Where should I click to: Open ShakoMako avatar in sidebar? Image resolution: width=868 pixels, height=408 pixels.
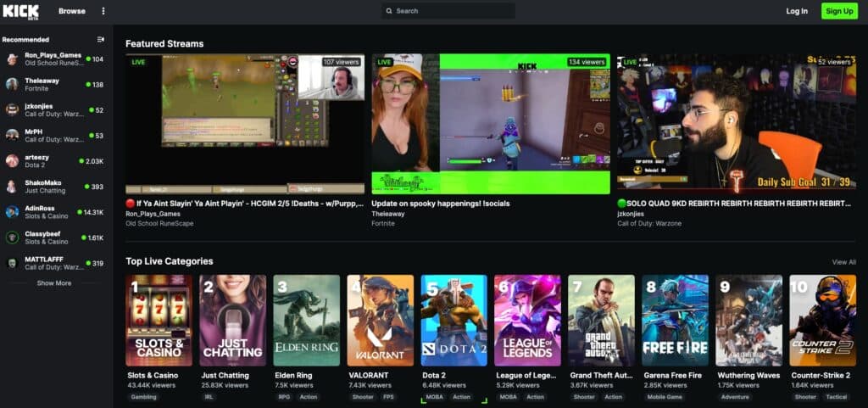(x=12, y=187)
